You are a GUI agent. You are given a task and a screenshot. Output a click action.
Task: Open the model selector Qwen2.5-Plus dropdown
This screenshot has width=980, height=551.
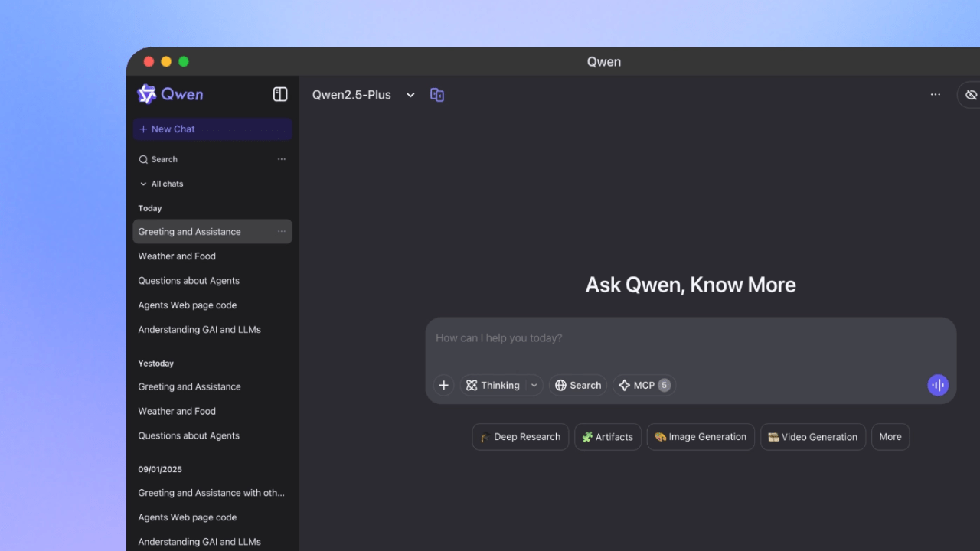click(x=363, y=95)
